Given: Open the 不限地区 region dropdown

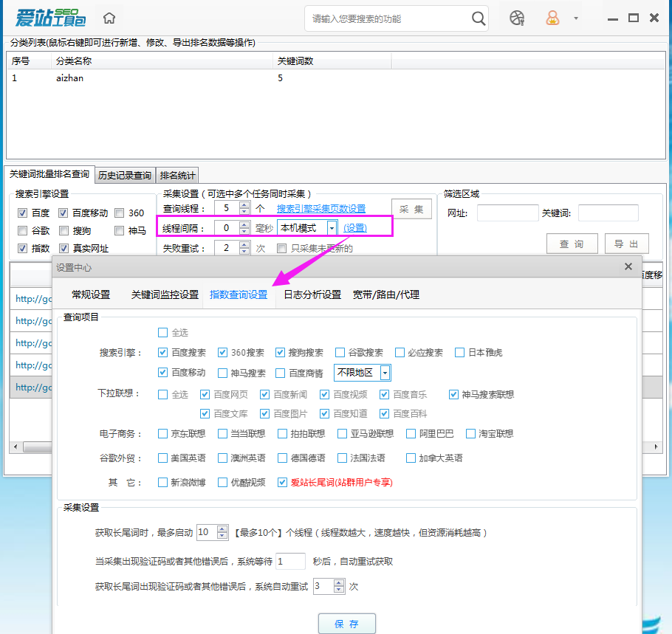Looking at the screenshot, I should (x=385, y=372).
